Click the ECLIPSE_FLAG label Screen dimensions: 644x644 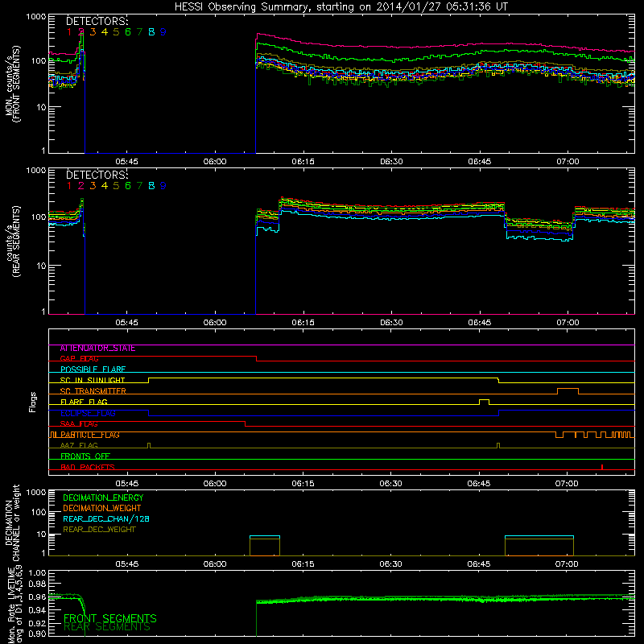click(88, 413)
